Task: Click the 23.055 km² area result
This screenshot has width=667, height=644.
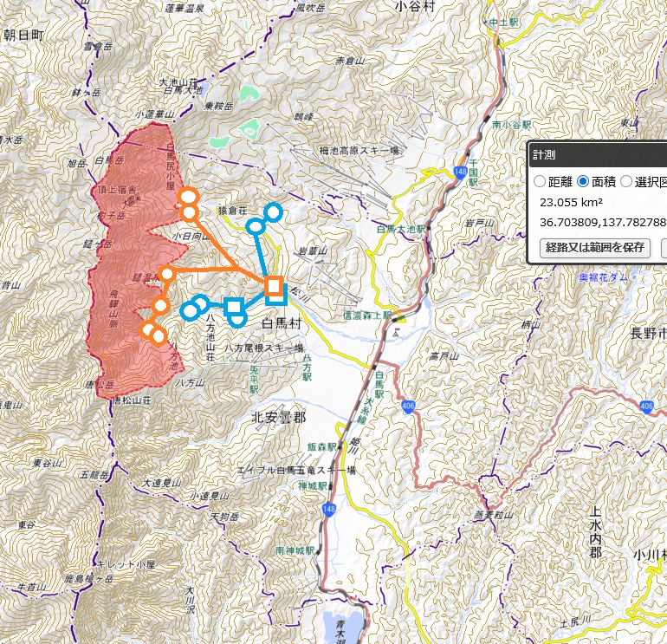Action: point(571,202)
